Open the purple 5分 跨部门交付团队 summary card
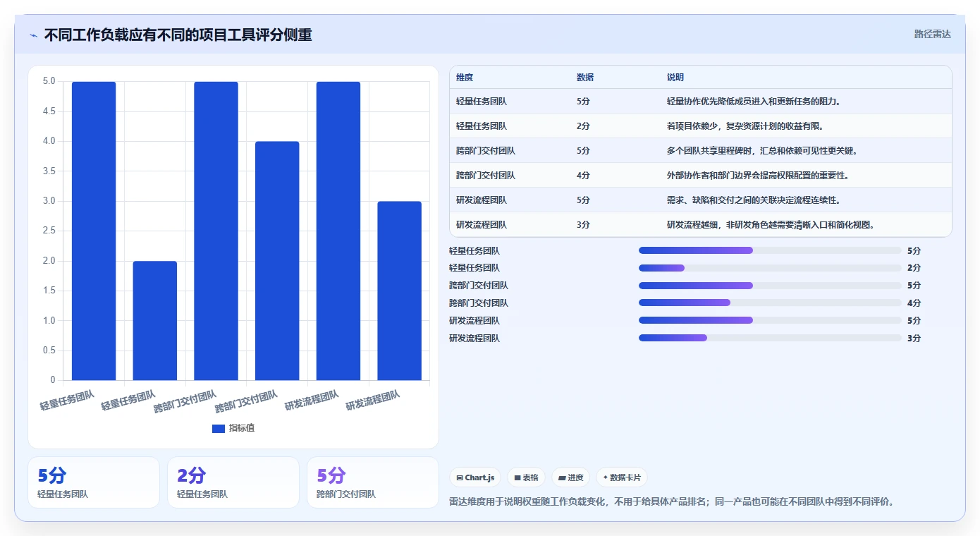 pyautogui.click(x=373, y=482)
